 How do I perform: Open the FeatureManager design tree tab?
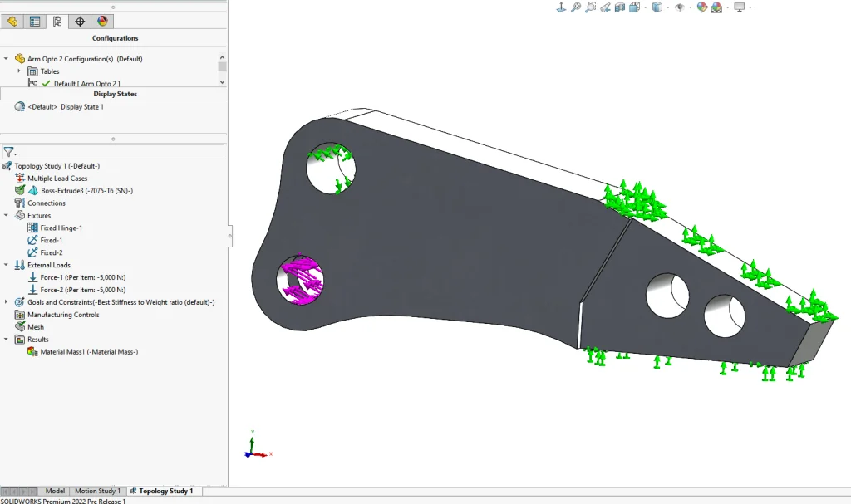12,22
